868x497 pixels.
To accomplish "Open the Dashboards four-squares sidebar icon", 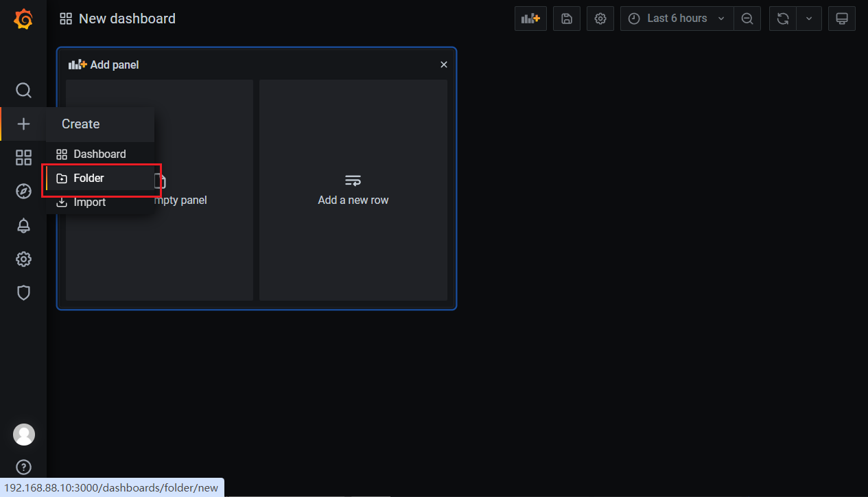I will [x=23, y=158].
